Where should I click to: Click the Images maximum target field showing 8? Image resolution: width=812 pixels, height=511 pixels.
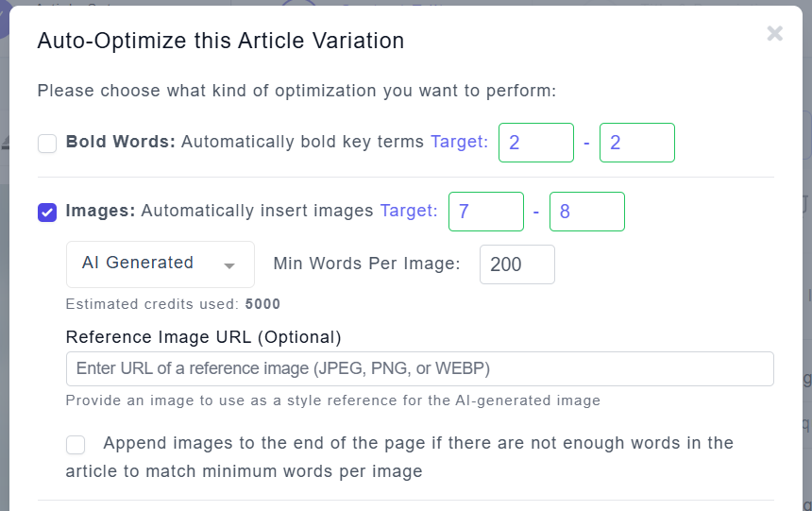[x=586, y=212]
